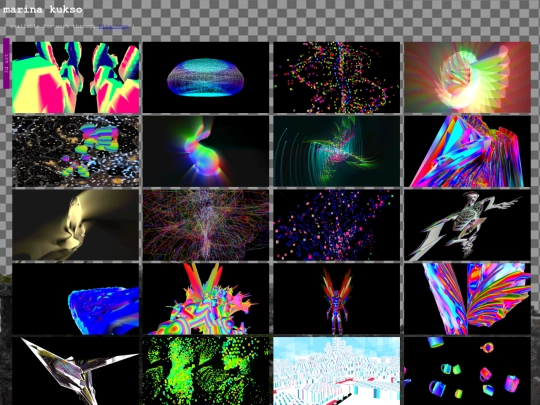Viewport: 540px width, 405px height.
Task: Open the pink and yellow crystal shapes thumbnail
Action: pyautogui.click(x=75, y=77)
